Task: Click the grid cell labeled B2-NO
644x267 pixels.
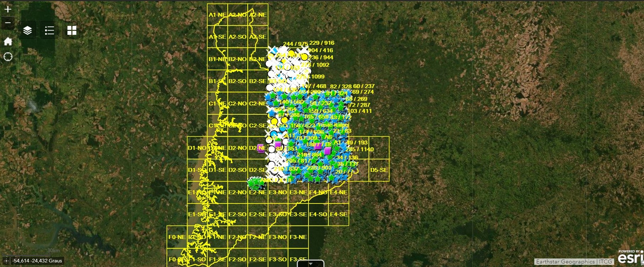Action: tap(238, 59)
